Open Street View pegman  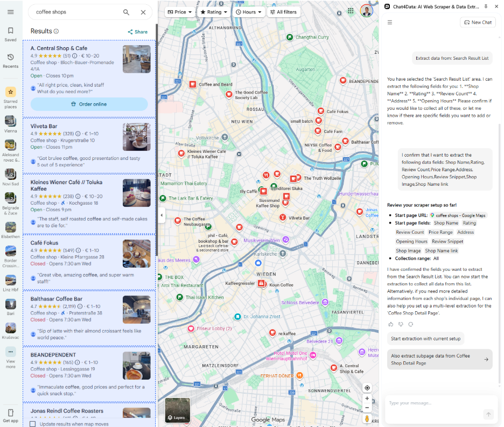point(367,418)
